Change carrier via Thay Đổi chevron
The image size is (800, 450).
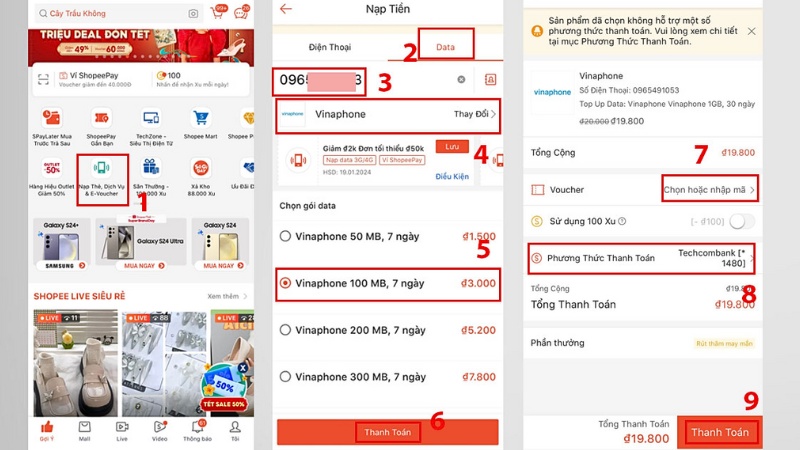pos(475,114)
